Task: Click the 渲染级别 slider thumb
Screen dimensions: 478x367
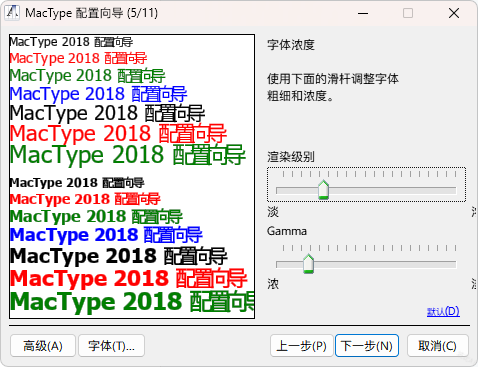Action: click(323, 190)
